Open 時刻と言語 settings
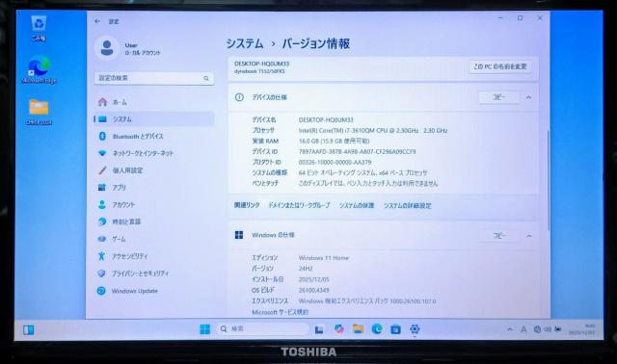 (x=154, y=221)
